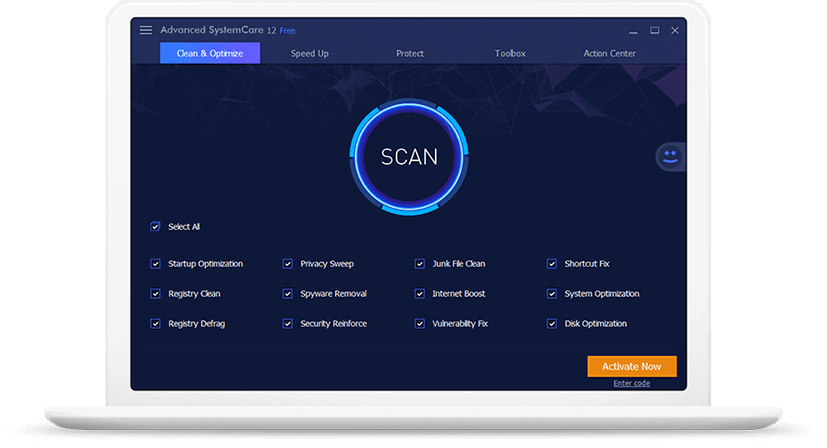Open the Toolbox tab
827x448 pixels.
tap(510, 53)
